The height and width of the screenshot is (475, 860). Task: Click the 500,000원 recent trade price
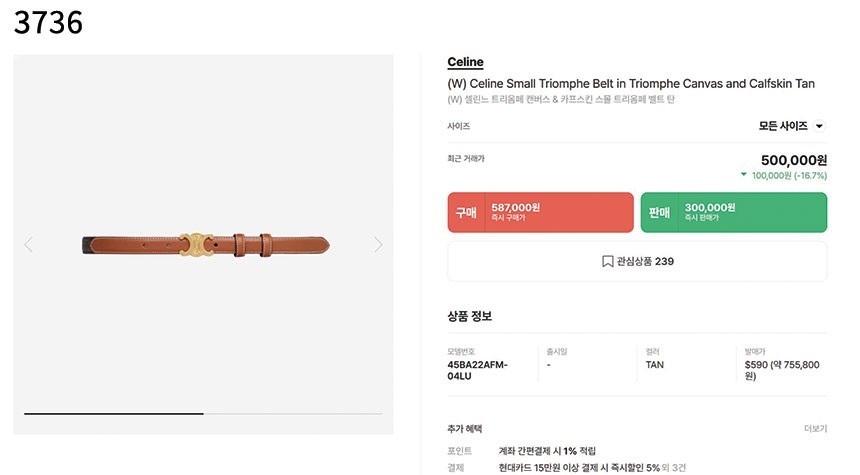(x=794, y=160)
